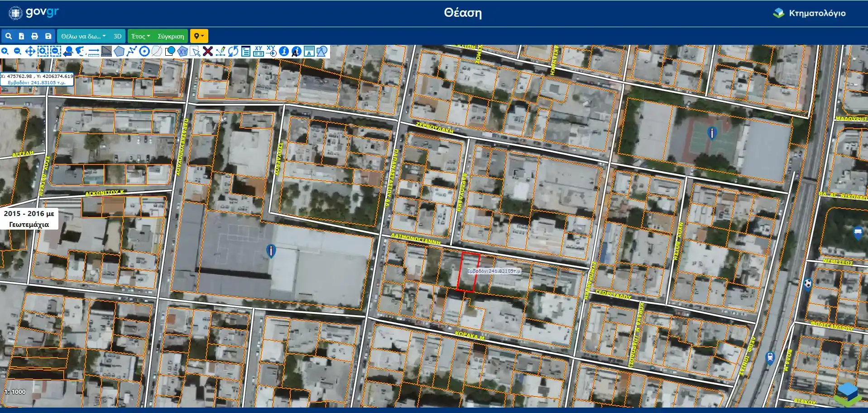Screen dimensions: 868x413
Task: Open the 'Θέλω να δω...' dropdown
Action: click(x=83, y=36)
